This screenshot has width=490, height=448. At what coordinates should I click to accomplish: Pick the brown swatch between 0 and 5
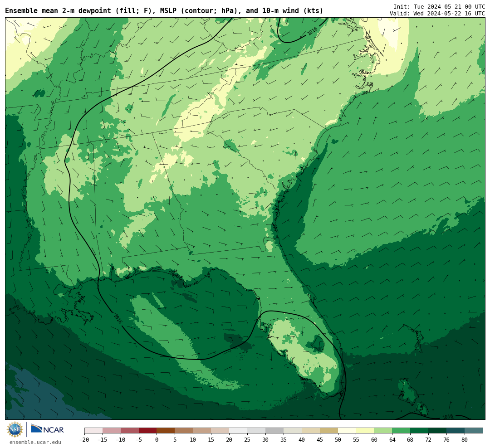pos(166,431)
